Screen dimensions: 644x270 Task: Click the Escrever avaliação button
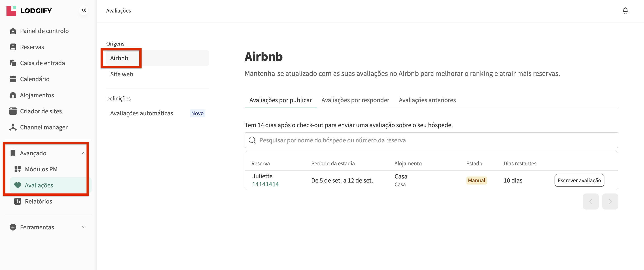click(x=579, y=181)
